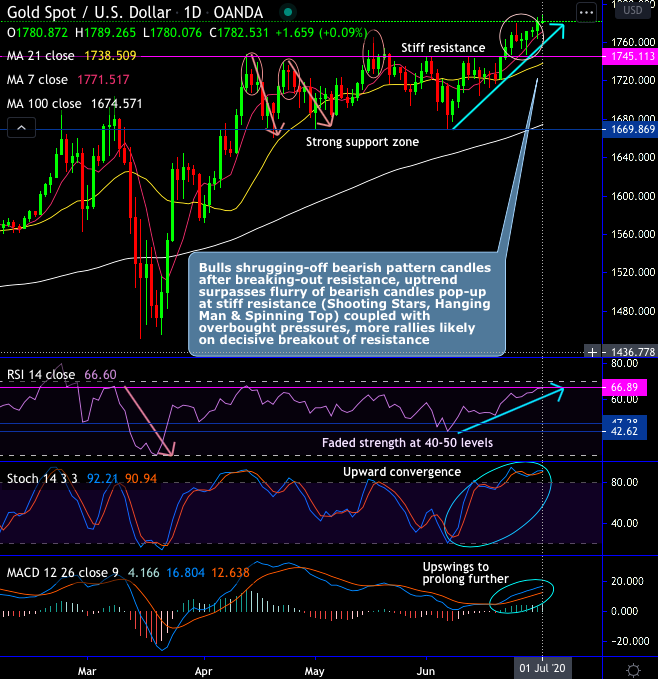Click the MA 7 value 1771.517

(103, 80)
